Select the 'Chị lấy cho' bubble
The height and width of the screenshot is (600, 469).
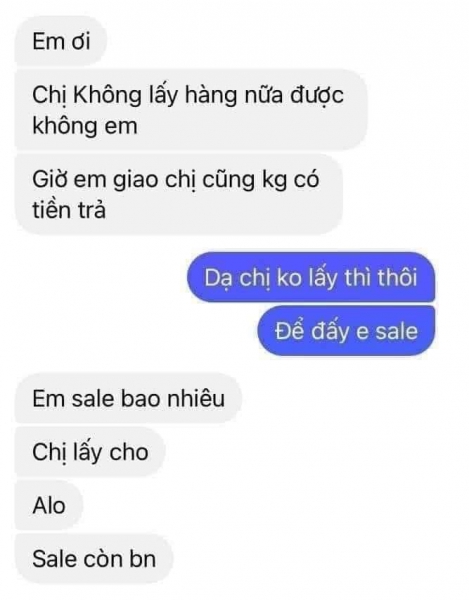click(x=90, y=452)
